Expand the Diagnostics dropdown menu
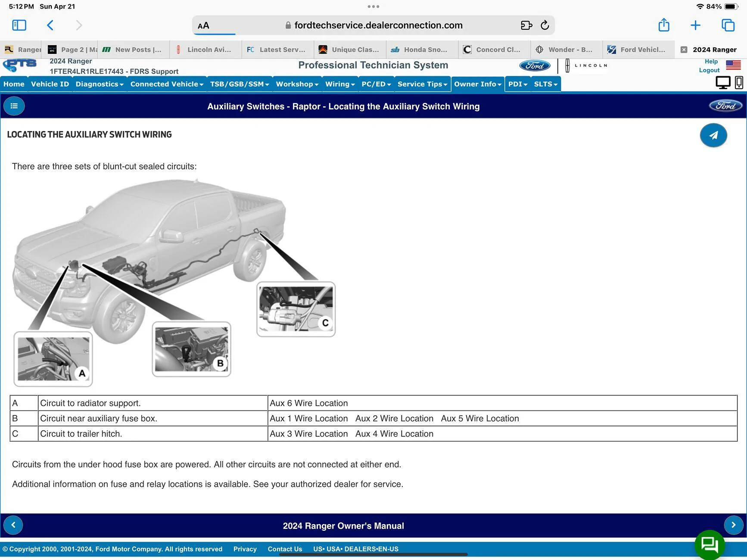 click(x=100, y=84)
